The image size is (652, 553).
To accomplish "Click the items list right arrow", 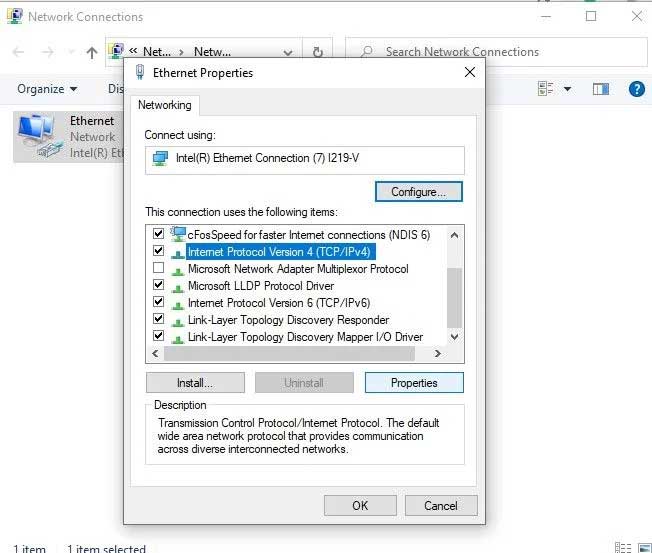I will pos(437,354).
